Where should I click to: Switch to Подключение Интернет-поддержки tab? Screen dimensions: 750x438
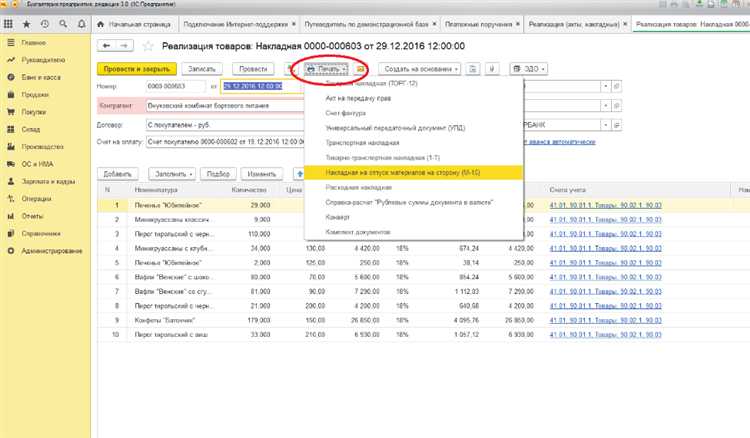point(236,24)
